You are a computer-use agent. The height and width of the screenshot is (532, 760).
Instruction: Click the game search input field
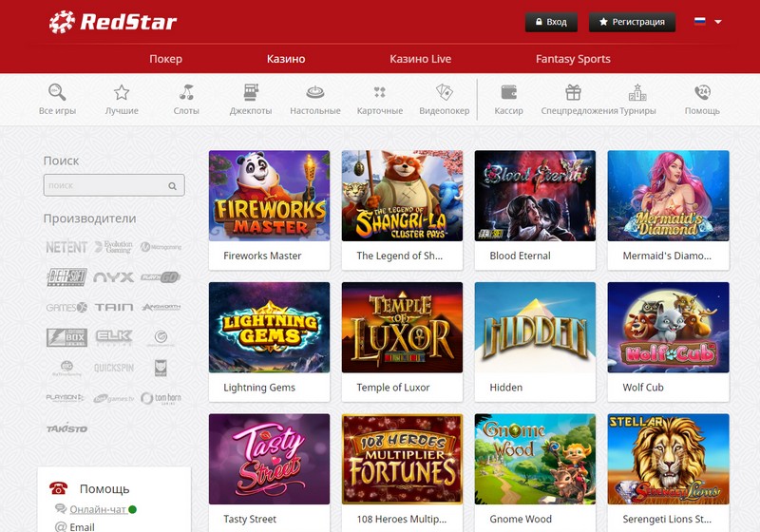[114, 185]
